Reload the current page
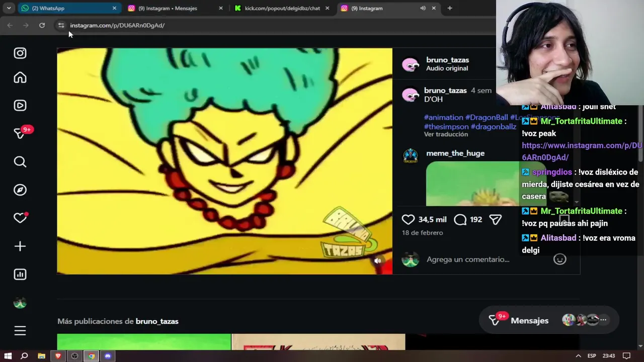This screenshot has height=362, width=644. click(x=42, y=25)
